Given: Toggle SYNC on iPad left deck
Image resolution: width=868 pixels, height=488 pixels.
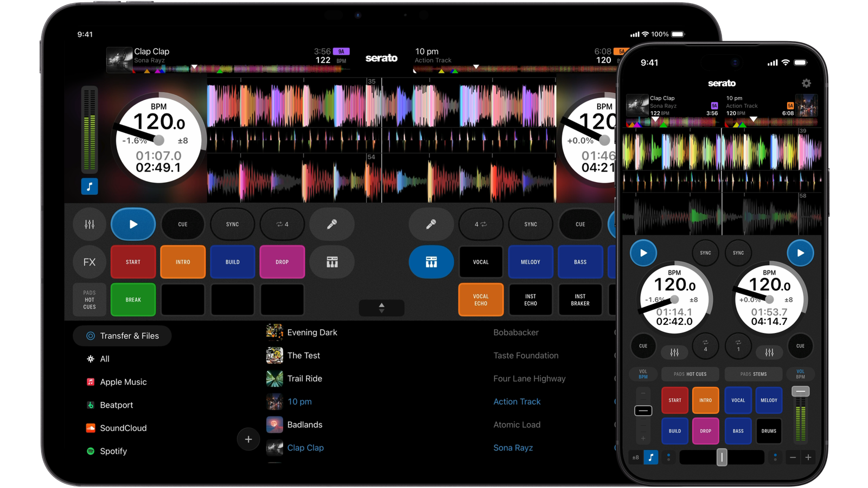Looking at the screenshot, I should click(232, 224).
